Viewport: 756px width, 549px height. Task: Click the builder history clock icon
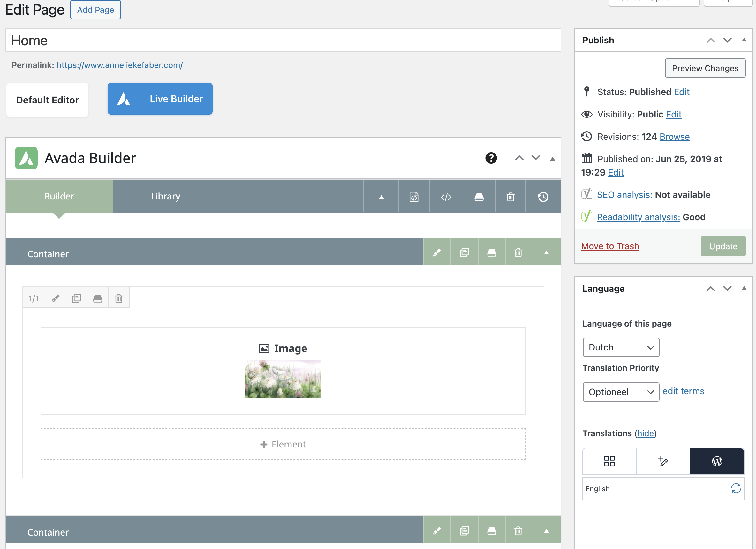click(x=543, y=197)
